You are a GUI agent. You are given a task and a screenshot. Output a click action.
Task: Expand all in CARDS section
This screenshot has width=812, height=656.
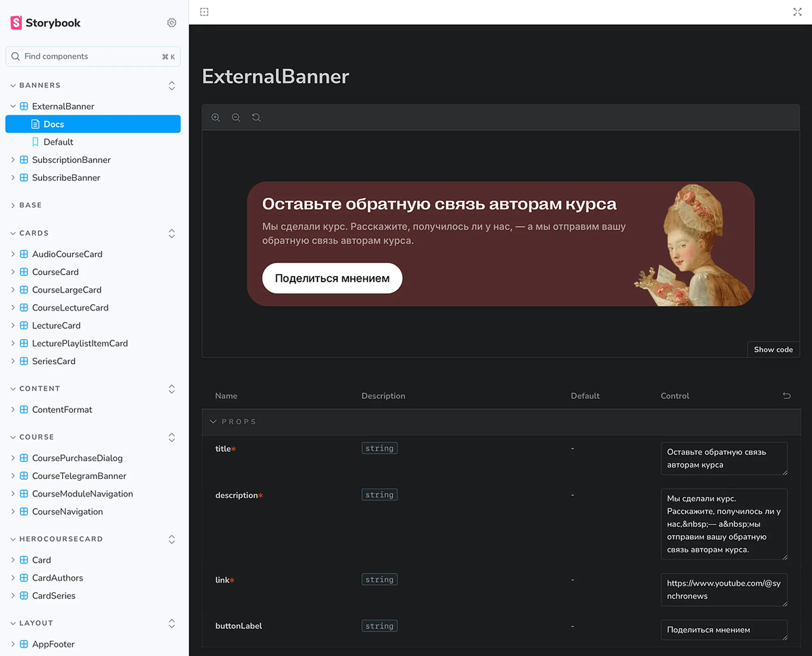(x=172, y=233)
